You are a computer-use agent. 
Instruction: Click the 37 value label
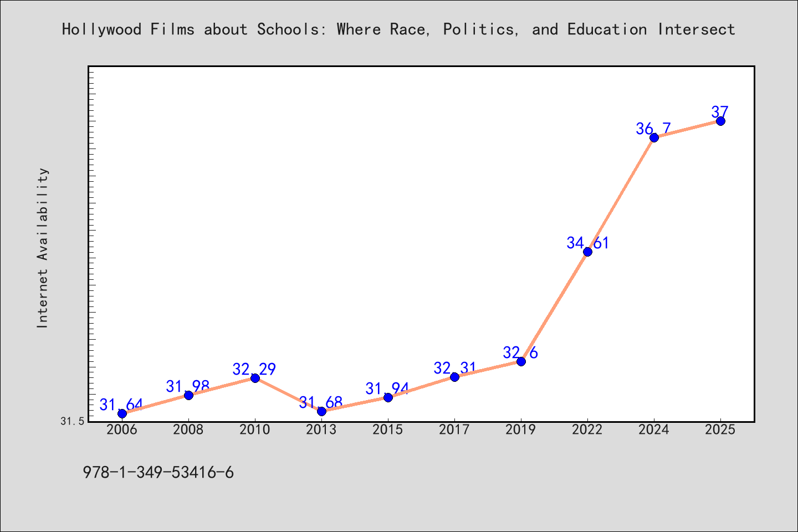click(x=720, y=112)
